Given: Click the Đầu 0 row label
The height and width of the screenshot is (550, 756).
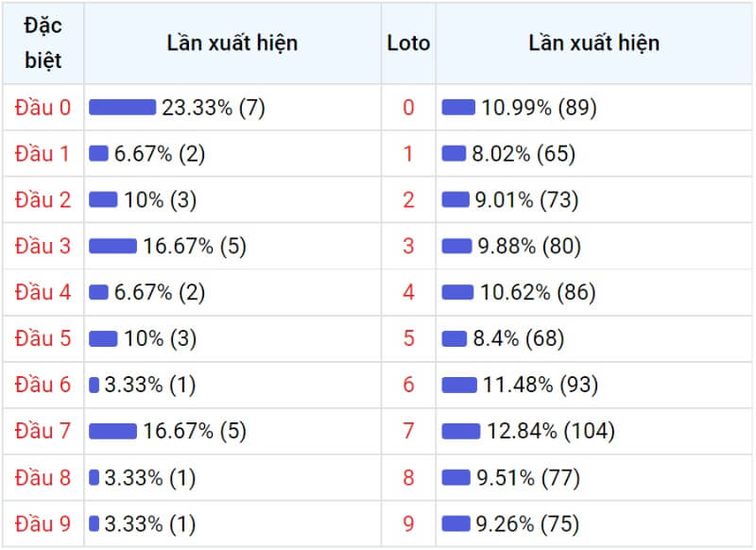Looking at the screenshot, I should [x=43, y=107].
